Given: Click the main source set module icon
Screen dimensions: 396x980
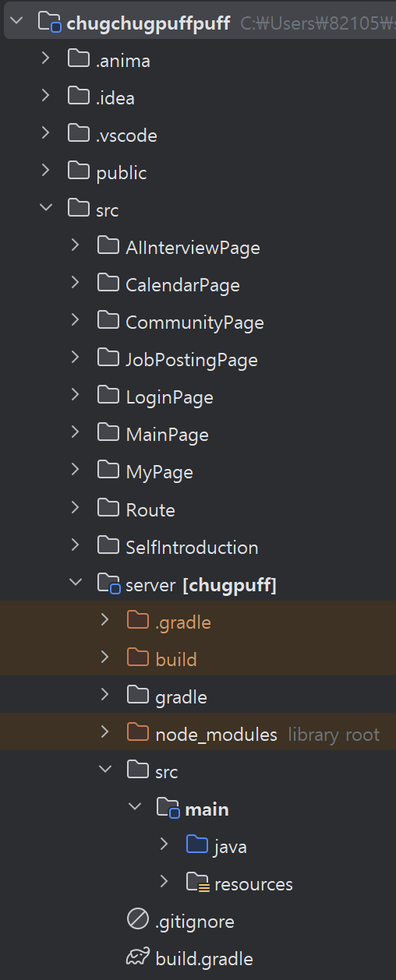Looking at the screenshot, I should tap(168, 809).
